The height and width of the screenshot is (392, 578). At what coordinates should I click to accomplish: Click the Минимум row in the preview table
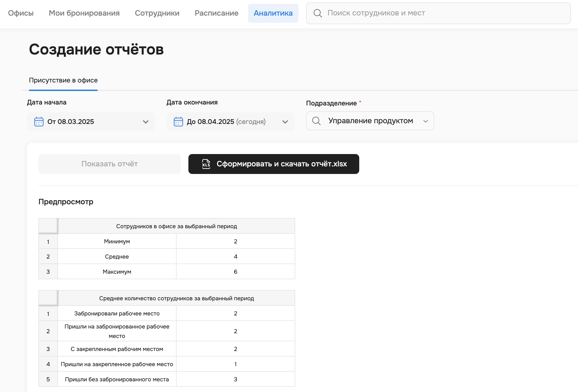pos(117,241)
